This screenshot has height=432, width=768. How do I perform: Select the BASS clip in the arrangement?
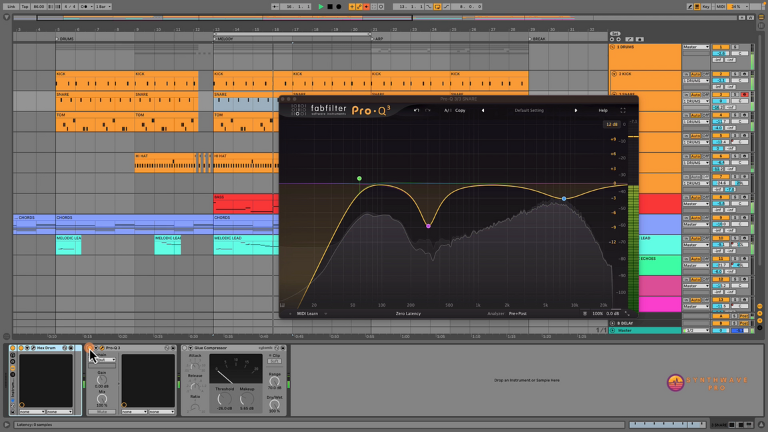pos(246,203)
